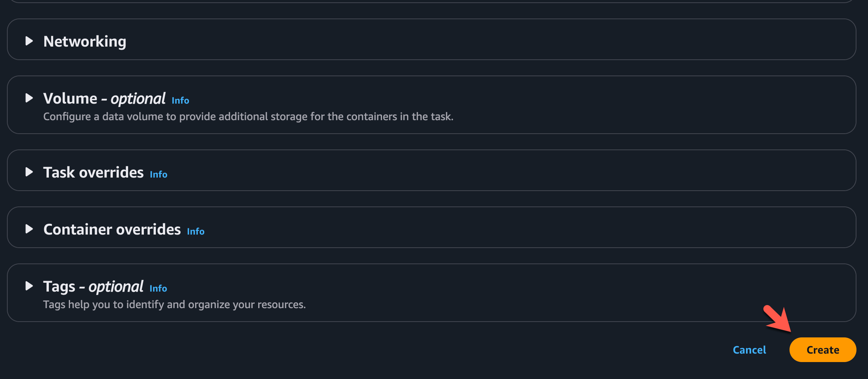Click the Task overrides heading text

(x=93, y=173)
